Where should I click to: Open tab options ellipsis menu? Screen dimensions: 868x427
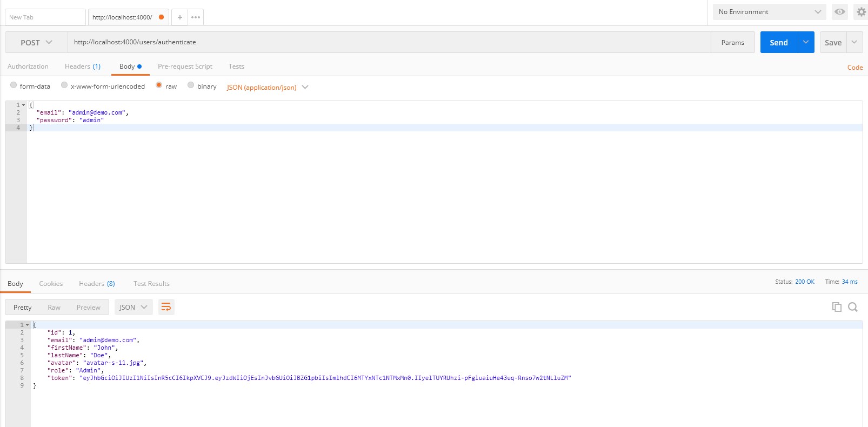[196, 17]
